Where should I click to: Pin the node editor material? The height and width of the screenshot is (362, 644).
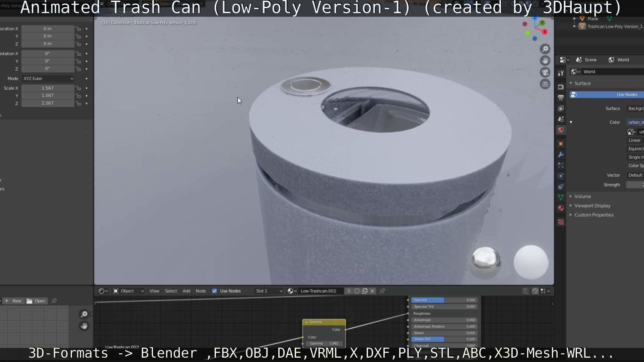(x=382, y=291)
